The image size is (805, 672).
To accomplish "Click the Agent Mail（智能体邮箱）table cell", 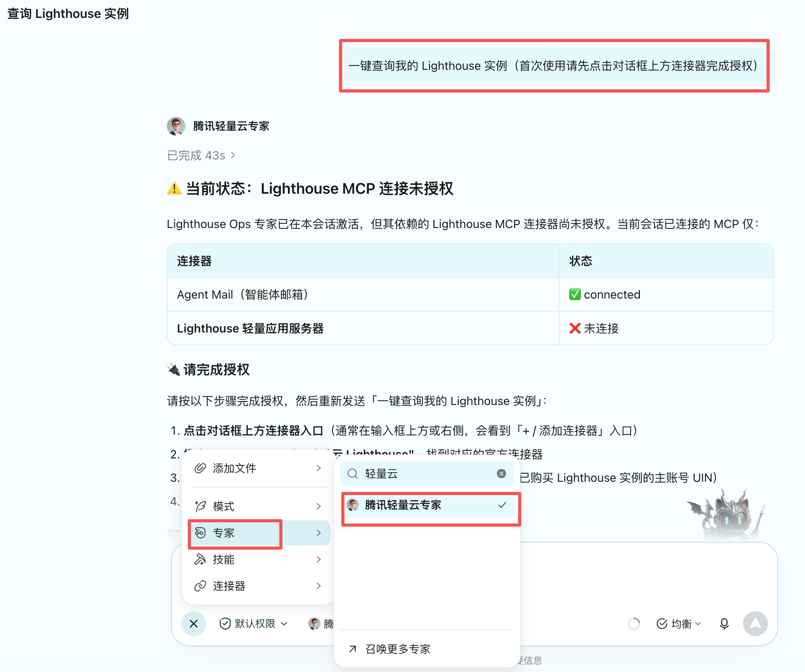I will click(x=363, y=294).
